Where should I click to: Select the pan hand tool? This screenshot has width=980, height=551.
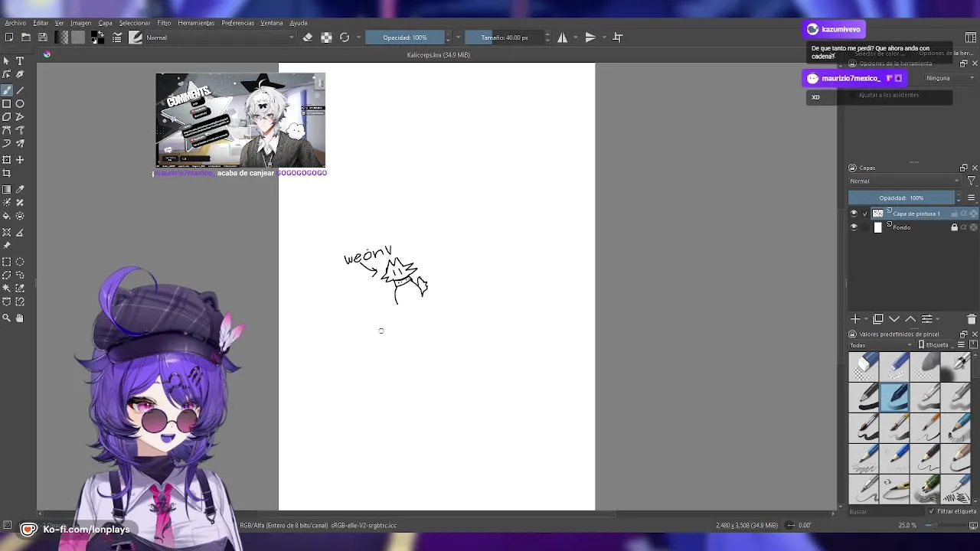click(20, 318)
